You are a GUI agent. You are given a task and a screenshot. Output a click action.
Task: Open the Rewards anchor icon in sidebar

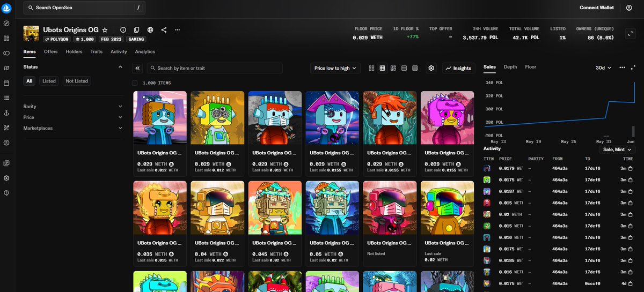click(x=6, y=113)
